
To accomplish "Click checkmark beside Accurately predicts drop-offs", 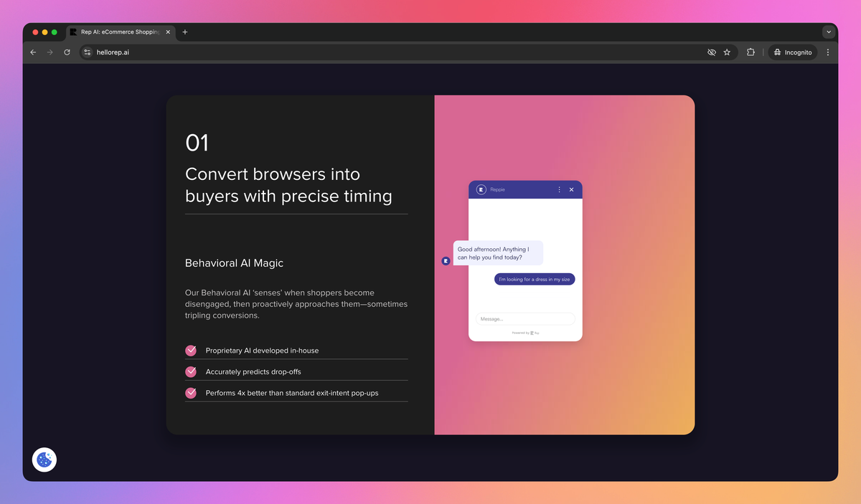I will pyautogui.click(x=191, y=372).
